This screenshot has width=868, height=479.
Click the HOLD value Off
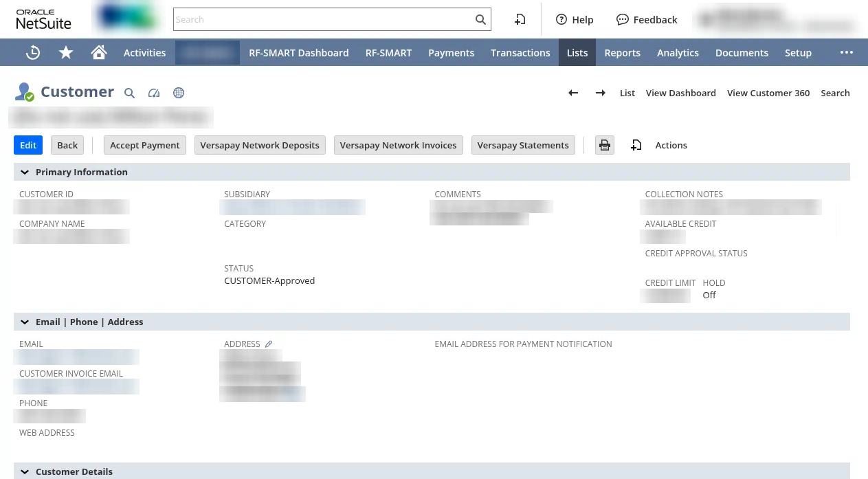[x=709, y=295]
